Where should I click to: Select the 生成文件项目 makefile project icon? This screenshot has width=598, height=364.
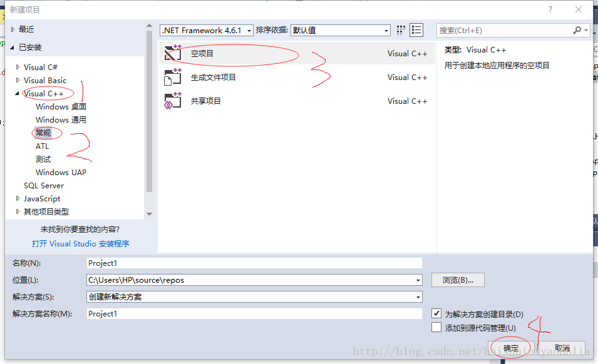point(173,77)
